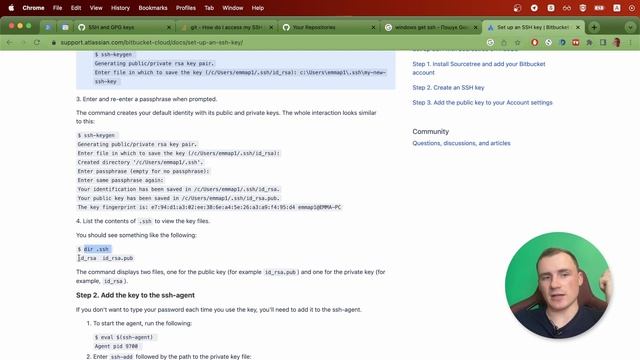Close the SSH and GPG keys tab
This screenshot has width=640, height=360.
point(169,27)
